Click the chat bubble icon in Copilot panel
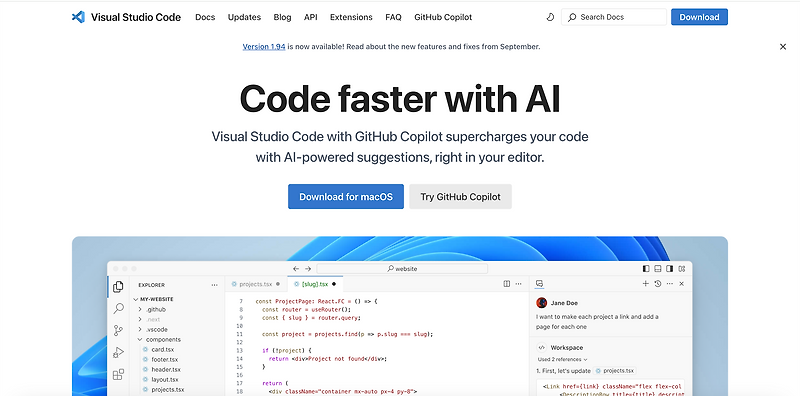This screenshot has width=800, height=396. click(540, 284)
